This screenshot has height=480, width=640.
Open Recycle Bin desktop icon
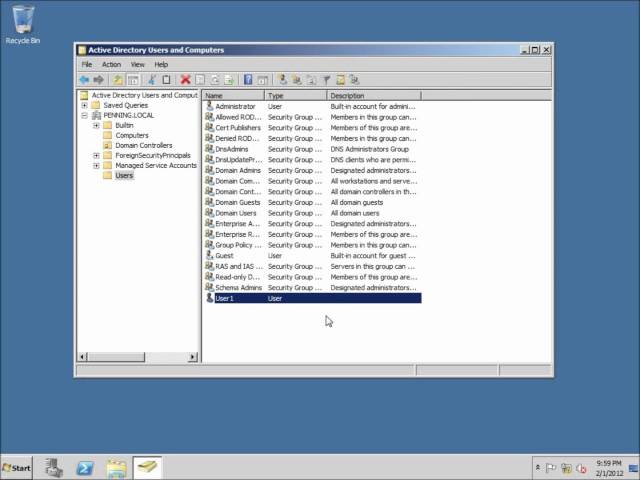(x=22, y=24)
